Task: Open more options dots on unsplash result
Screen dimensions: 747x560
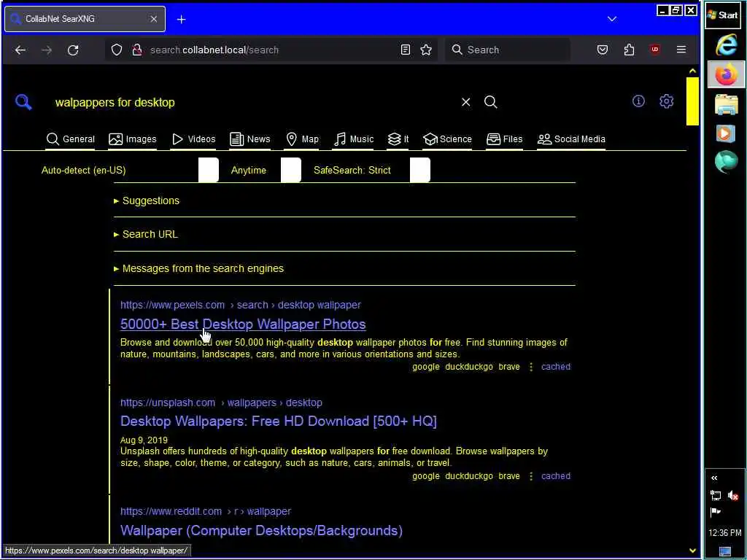Action: [531, 476]
